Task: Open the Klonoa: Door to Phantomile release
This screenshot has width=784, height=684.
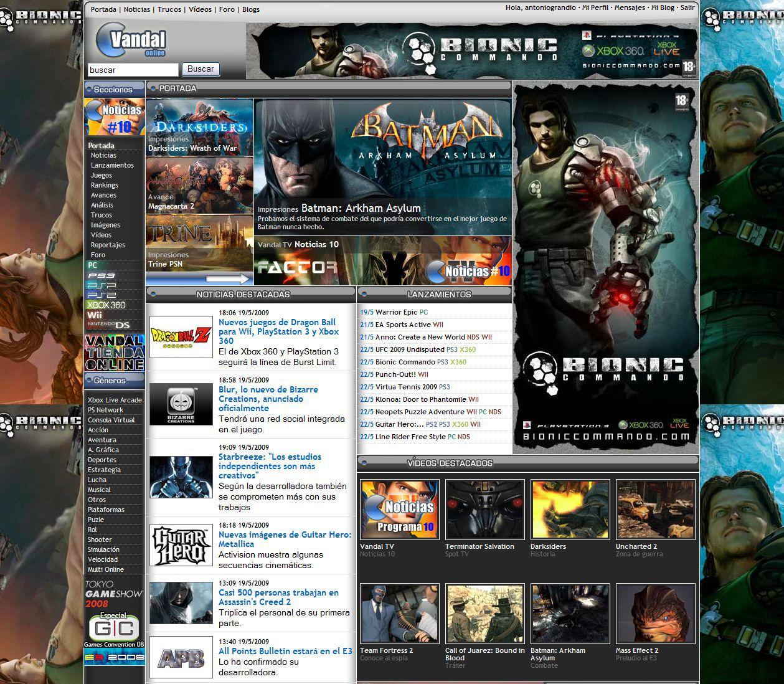Action: pyautogui.click(x=420, y=399)
